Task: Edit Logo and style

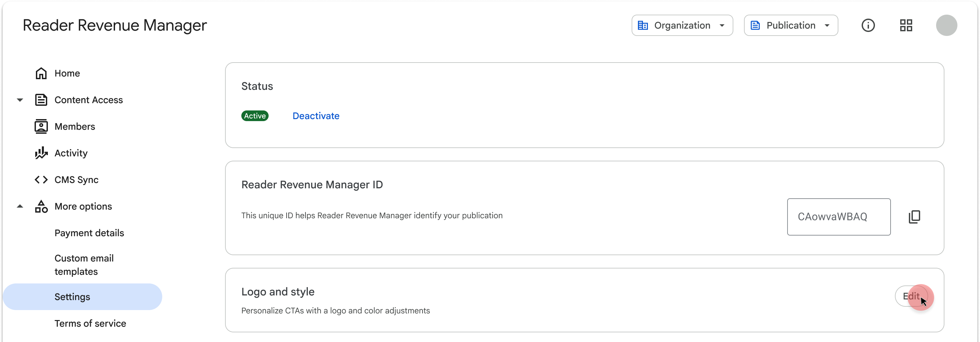Action: 911,296
